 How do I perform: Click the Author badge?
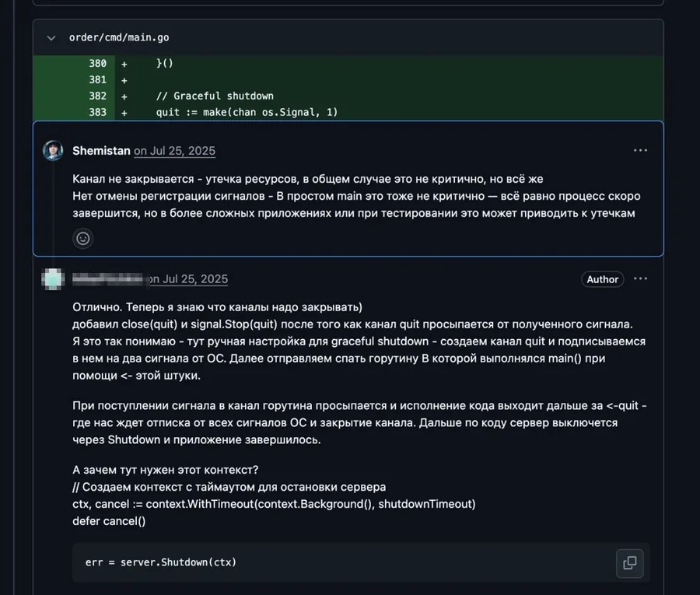click(602, 279)
